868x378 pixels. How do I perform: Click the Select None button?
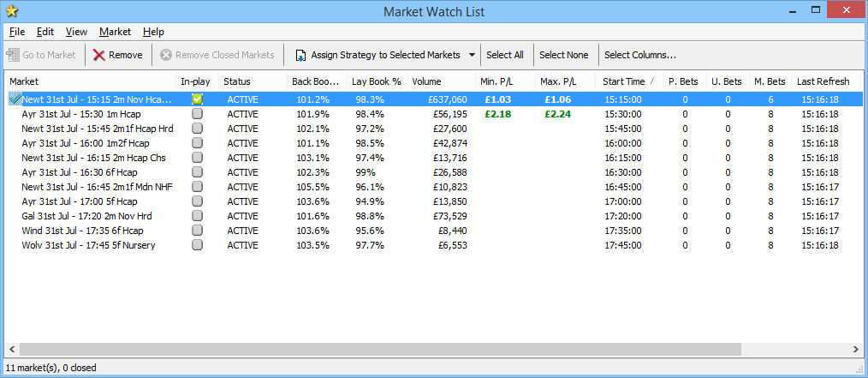pyautogui.click(x=563, y=55)
